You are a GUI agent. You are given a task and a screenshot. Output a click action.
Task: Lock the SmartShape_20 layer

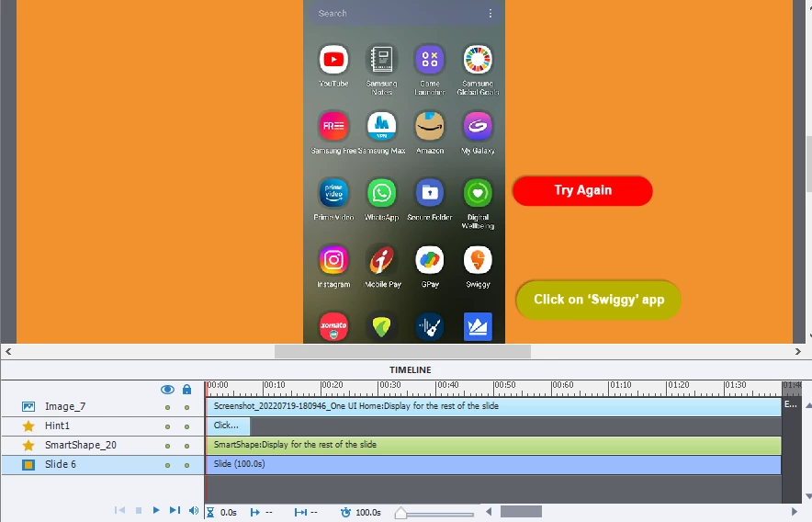coord(187,446)
